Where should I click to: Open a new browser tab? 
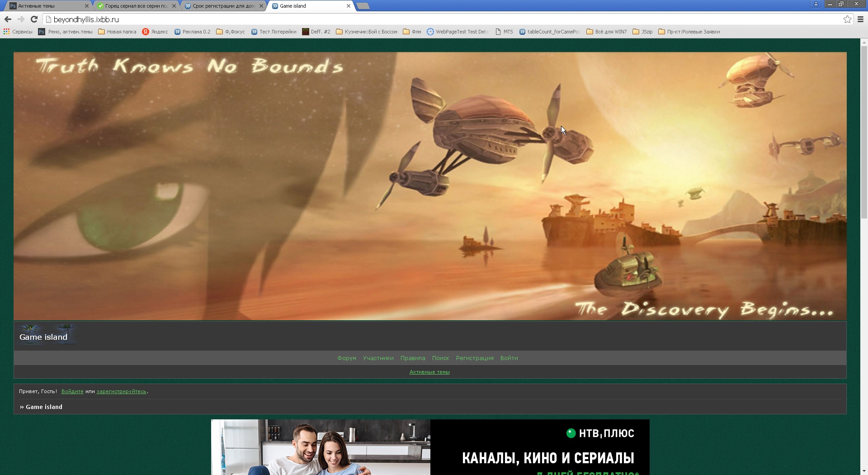tap(363, 6)
